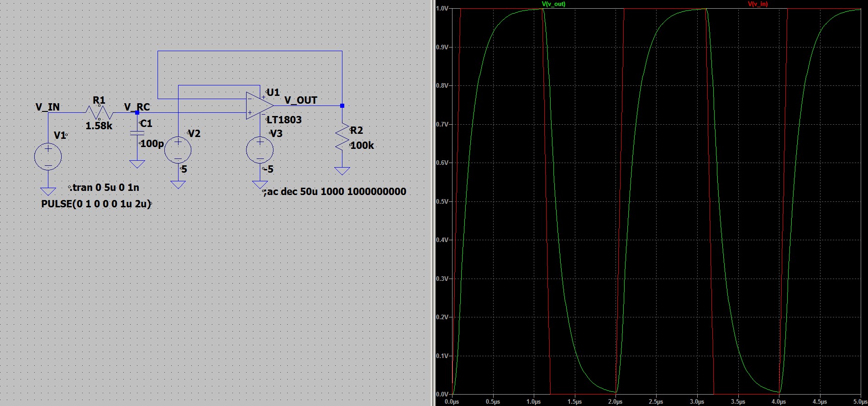Click the 4.5µs time axis label
This screenshot has height=406, width=868.
[820, 402]
